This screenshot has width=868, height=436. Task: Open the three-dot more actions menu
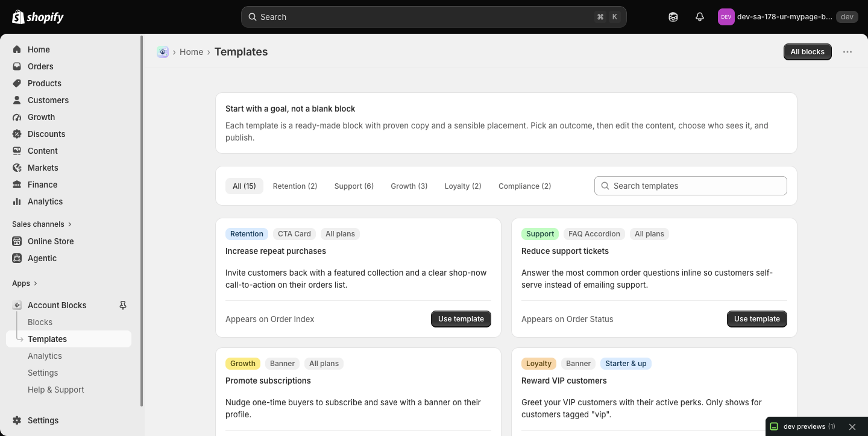(848, 52)
